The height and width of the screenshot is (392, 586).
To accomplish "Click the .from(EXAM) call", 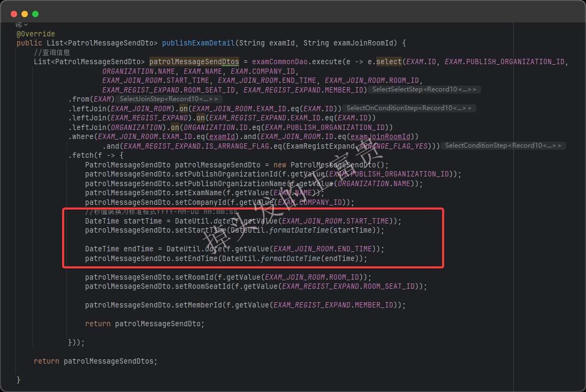I will click(91, 99).
